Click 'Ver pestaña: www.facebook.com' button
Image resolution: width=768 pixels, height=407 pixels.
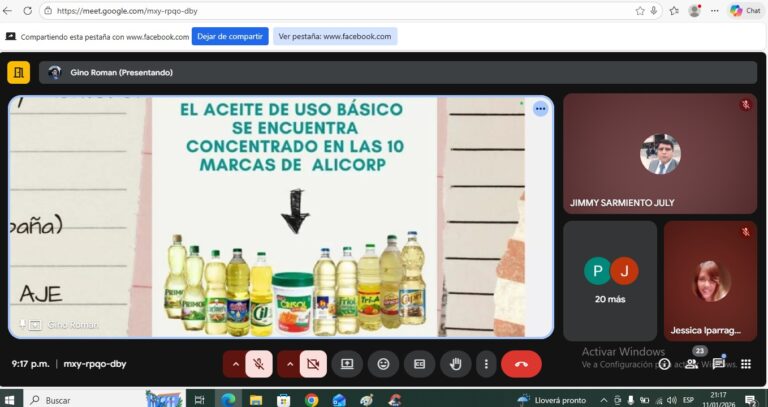[x=335, y=36]
